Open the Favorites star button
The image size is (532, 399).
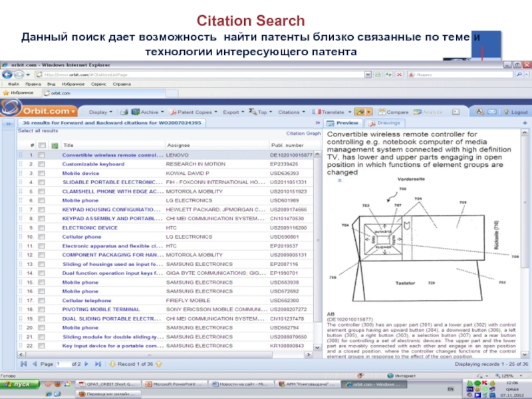point(19,92)
